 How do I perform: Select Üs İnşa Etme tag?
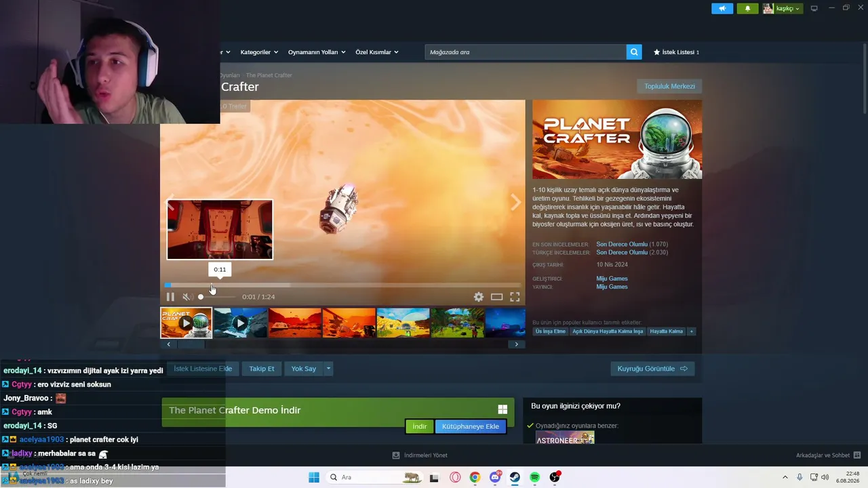tap(550, 331)
